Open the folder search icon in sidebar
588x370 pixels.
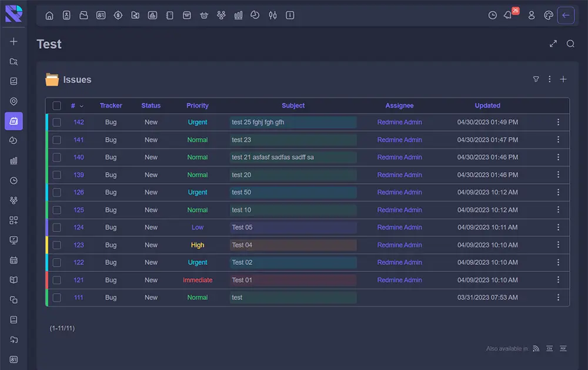[14, 62]
